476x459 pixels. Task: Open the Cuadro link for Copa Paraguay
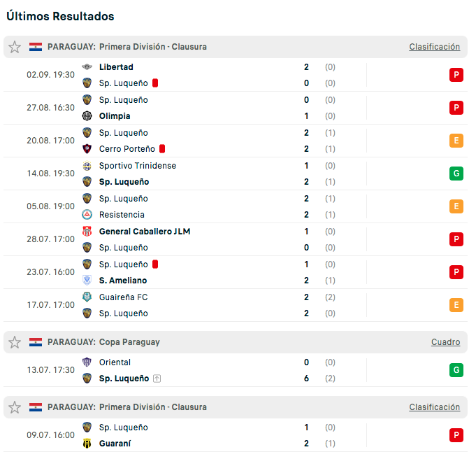pyautogui.click(x=445, y=342)
